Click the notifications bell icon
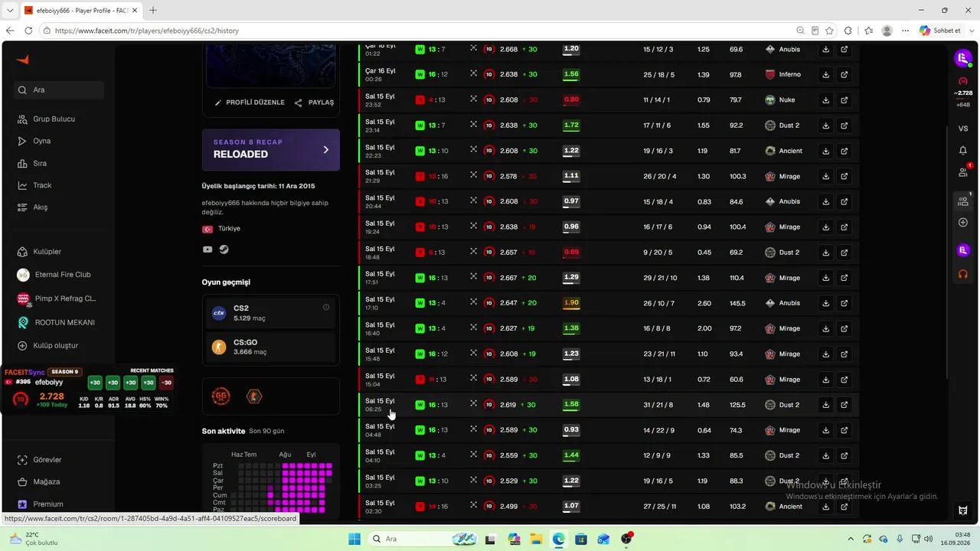Screen dimensions: 980x551 [x=963, y=151]
